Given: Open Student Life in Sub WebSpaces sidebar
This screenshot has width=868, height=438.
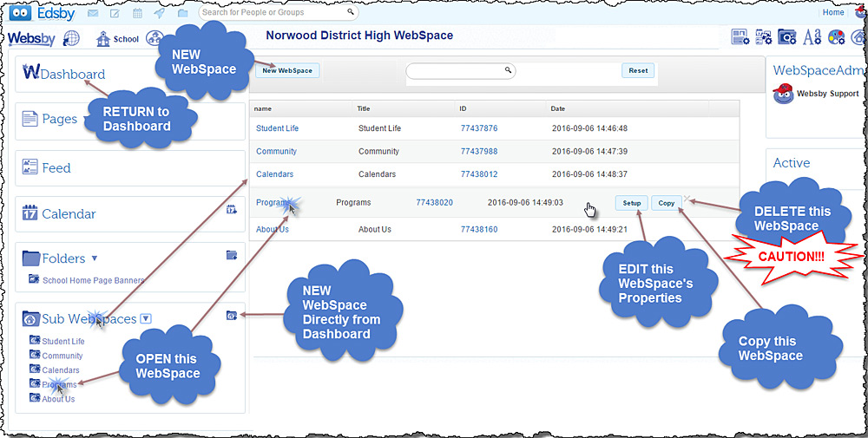Looking at the screenshot, I should point(63,341).
